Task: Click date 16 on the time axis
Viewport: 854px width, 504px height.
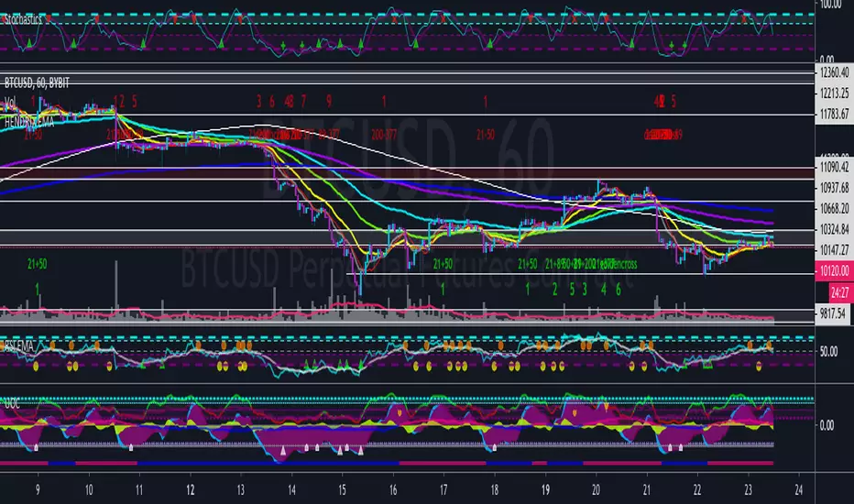Action: 393,490
